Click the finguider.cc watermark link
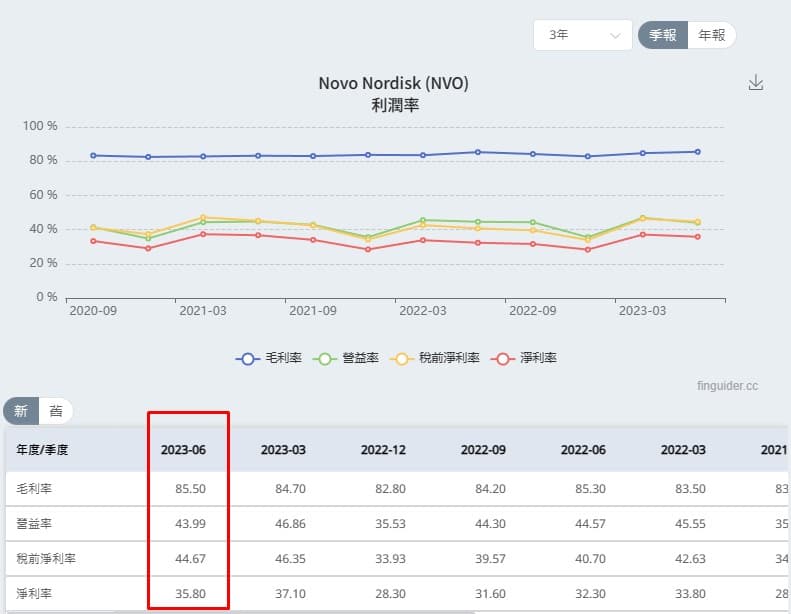Screen dimensions: 791x614 [727, 385]
